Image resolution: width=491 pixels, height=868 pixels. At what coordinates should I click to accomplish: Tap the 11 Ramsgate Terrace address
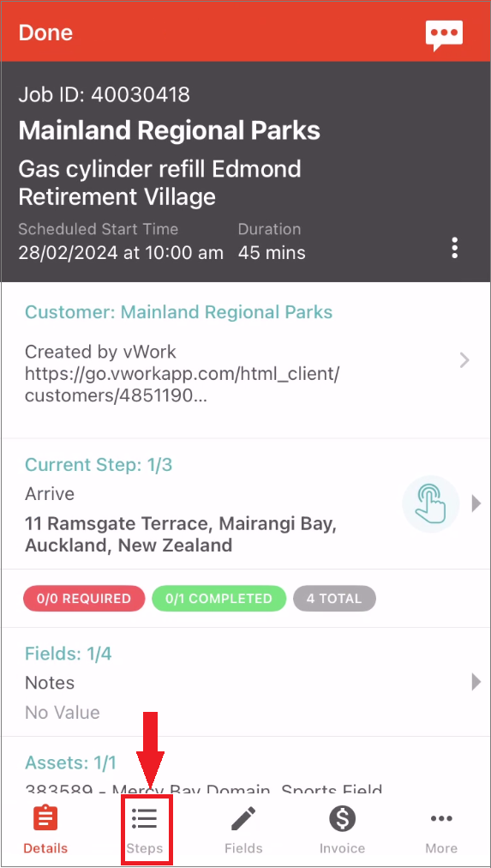click(x=180, y=534)
